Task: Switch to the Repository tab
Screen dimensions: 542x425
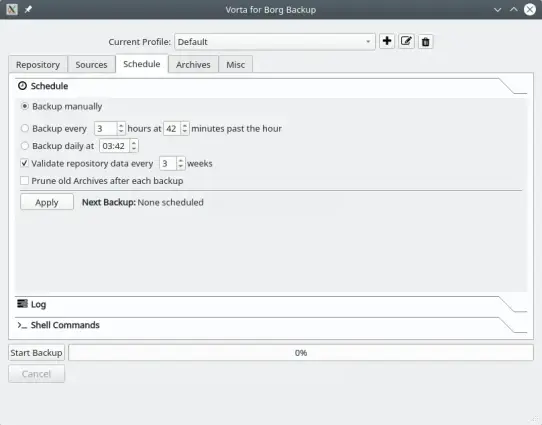Action: pyautogui.click(x=38, y=65)
